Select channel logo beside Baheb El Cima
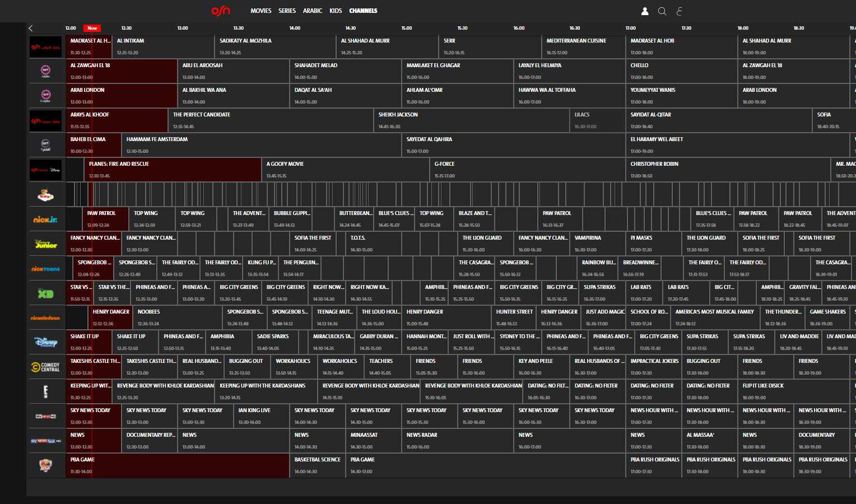The height and width of the screenshot is (504, 856). 46,146
